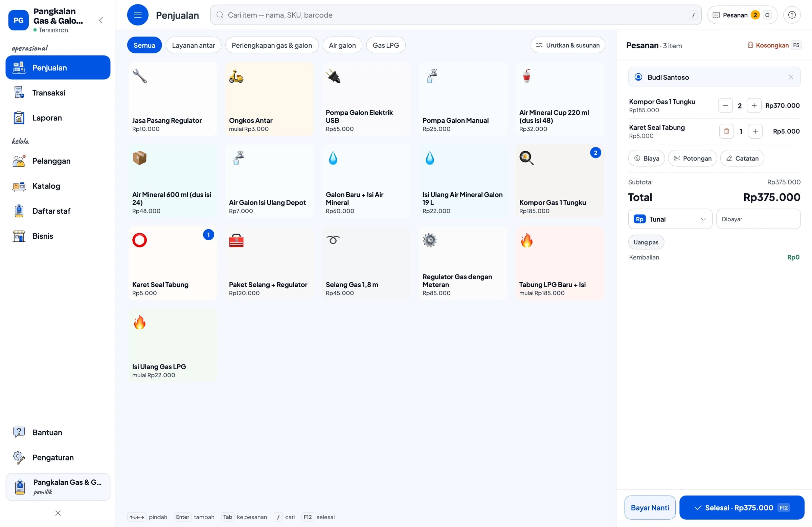Collapse sidebar with the chevron arrow
812x527 pixels.
[x=101, y=20]
